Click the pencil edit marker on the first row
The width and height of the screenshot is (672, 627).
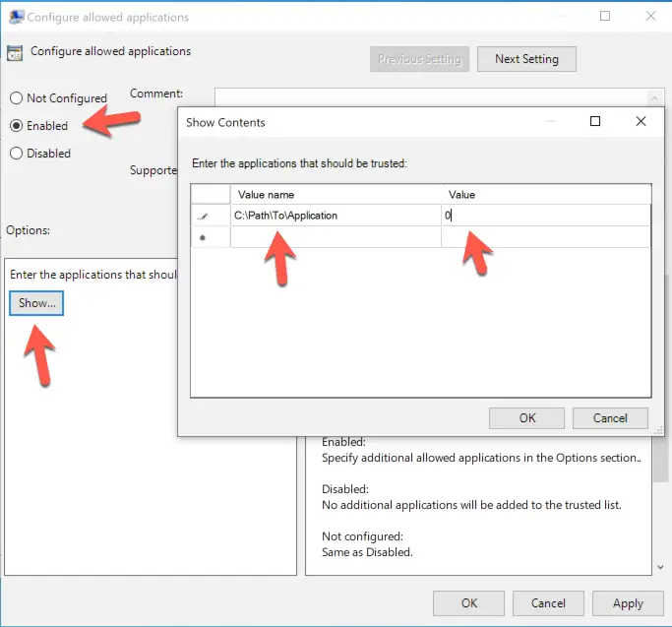coord(203,216)
